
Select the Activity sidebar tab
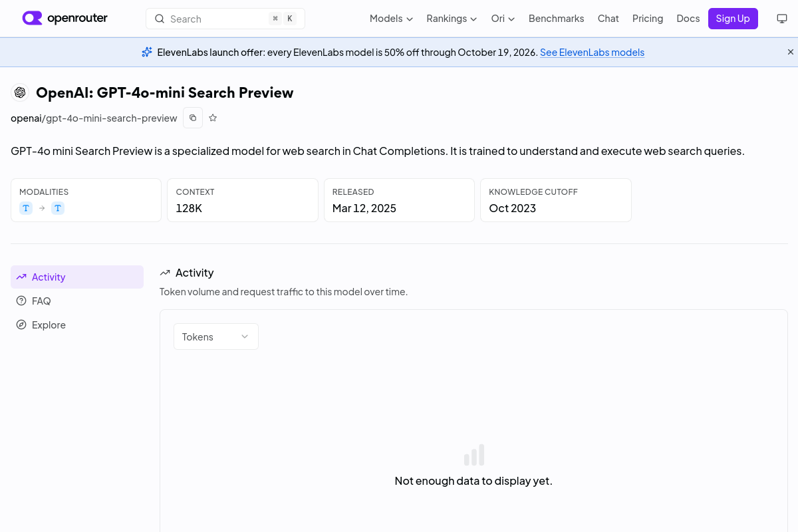click(x=77, y=277)
